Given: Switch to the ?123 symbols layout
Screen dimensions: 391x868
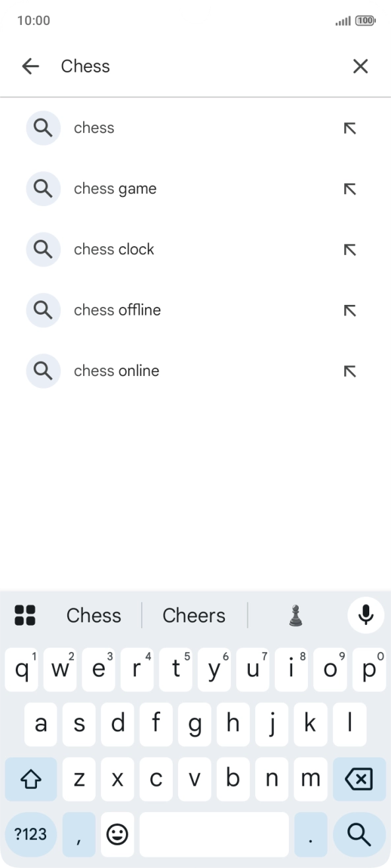Looking at the screenshot, I should coord(30,834).
